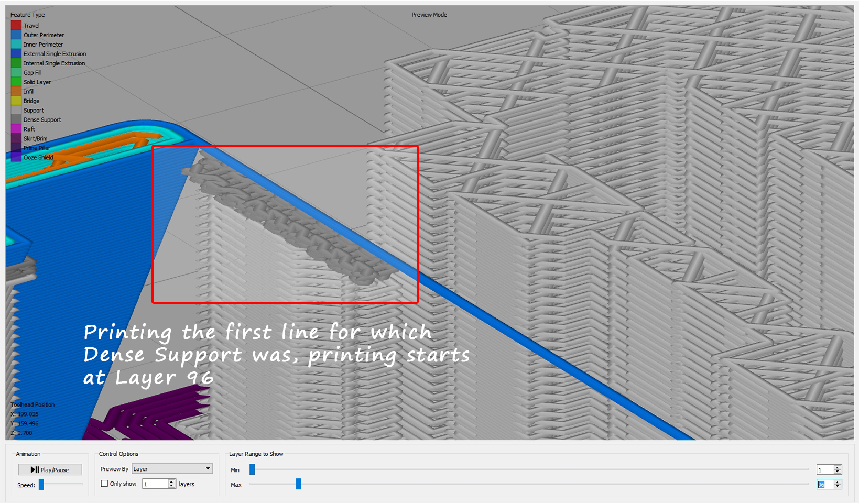
Task: Open the Preview By dropdown
Action: click(x=172, y=468)
